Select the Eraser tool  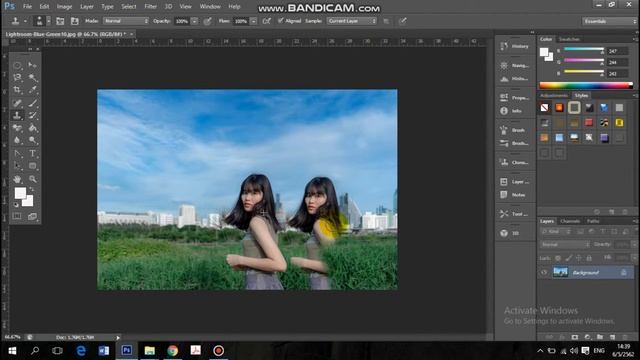point(17,128)
